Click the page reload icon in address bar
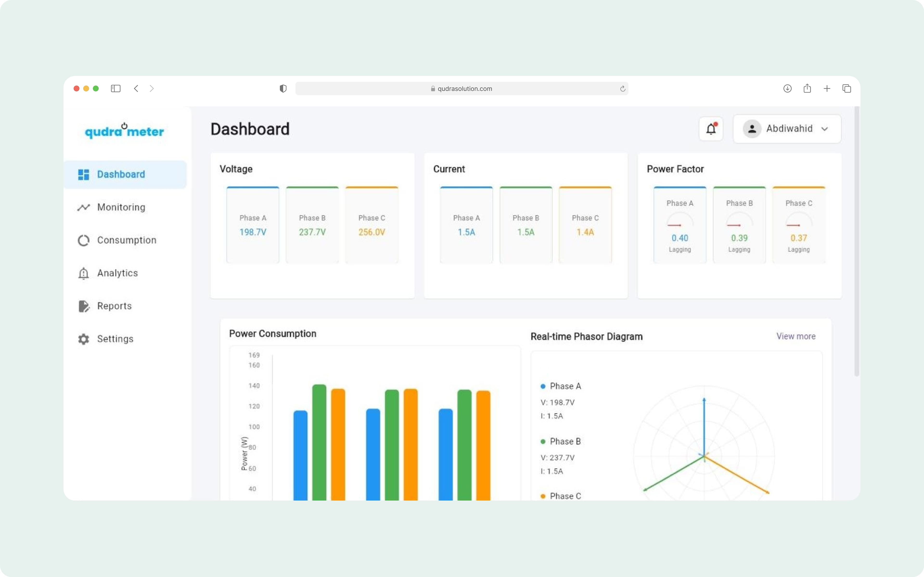 [622, 88]
